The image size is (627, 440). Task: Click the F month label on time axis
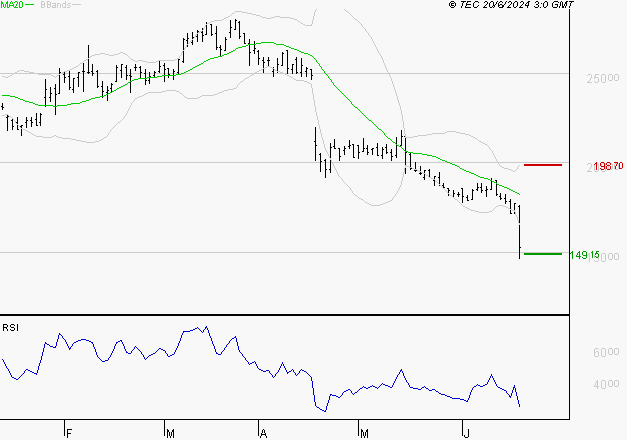(x=69, y=434)
